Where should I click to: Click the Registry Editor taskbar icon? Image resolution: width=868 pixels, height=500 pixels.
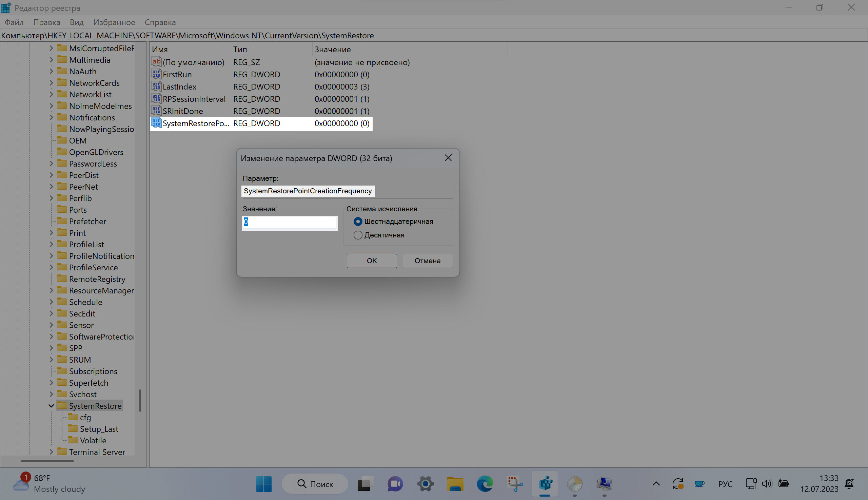[x=545, y=484]
